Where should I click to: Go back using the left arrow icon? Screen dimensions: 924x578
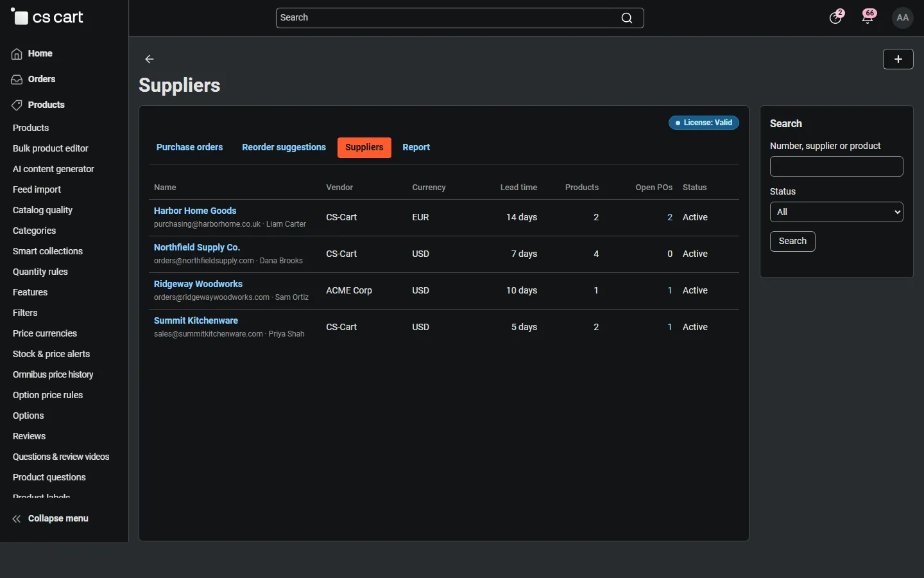point(150,59)
